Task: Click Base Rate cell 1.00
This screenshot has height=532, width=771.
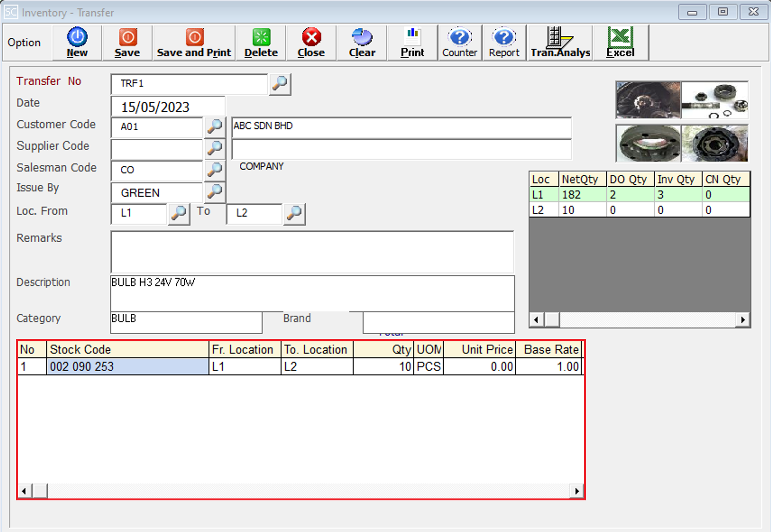Action: [x=549, y=366]
